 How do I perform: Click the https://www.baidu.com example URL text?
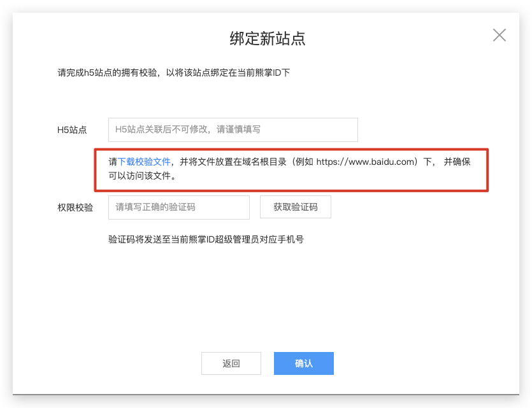coord(366,162)
